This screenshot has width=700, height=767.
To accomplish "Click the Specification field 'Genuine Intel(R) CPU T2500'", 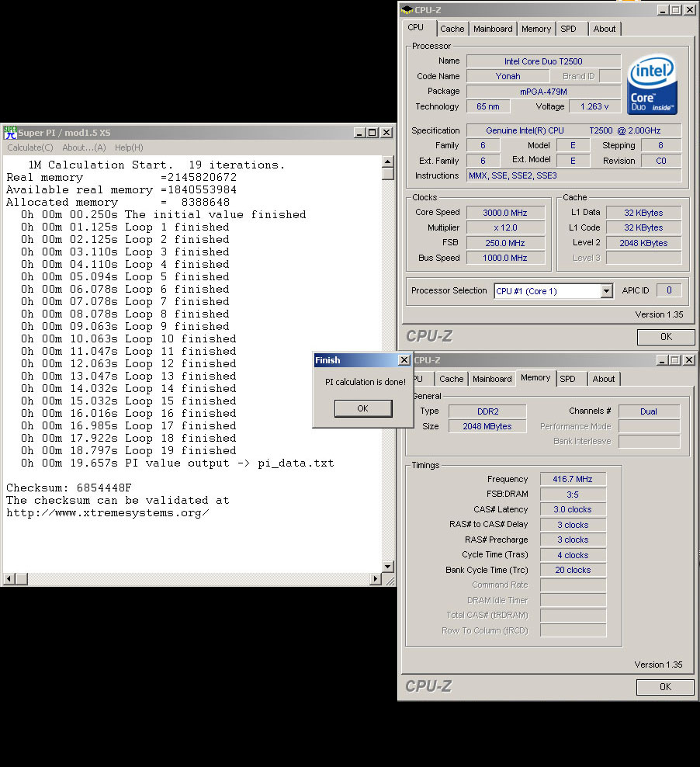I will coord(574,130).
